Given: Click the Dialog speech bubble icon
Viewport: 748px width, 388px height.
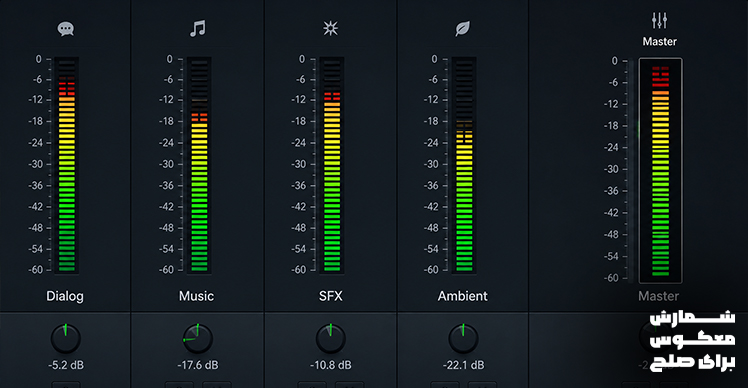Looking at the screenshot, I should 66,29.
